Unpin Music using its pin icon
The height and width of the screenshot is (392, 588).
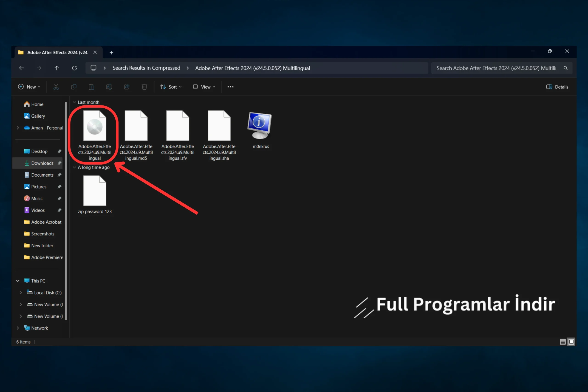(59, 198)
